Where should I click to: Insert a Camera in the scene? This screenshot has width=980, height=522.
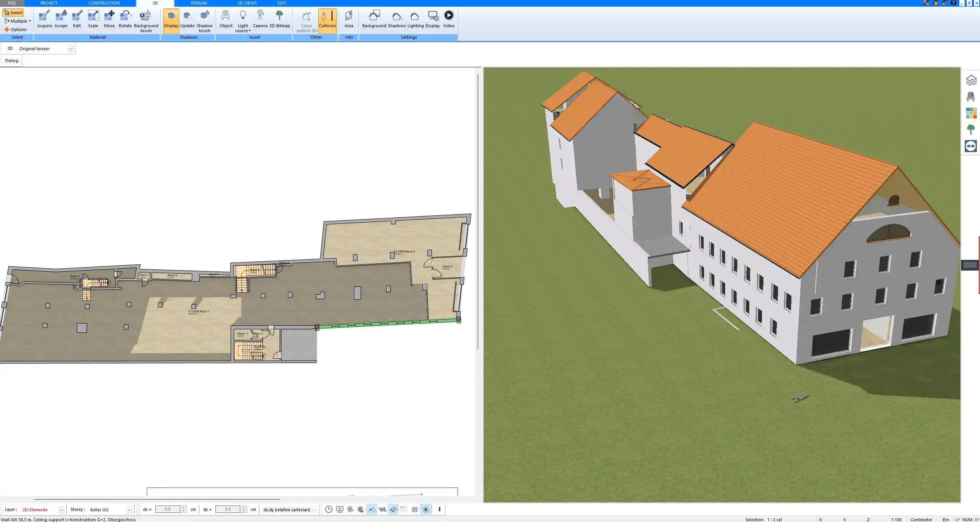(x=260, y=19)
